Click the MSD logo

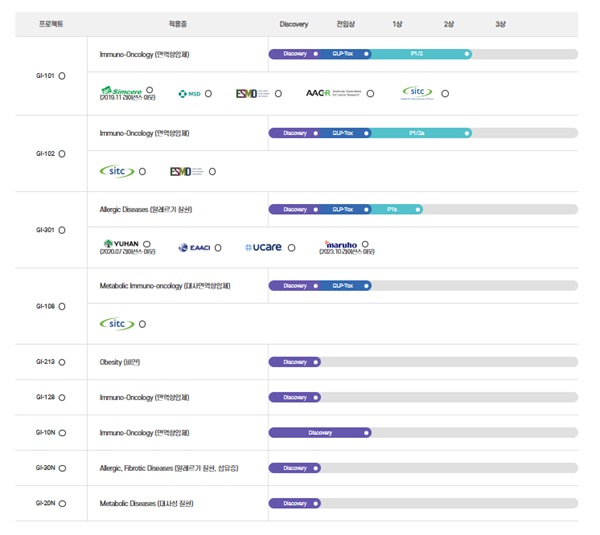pos(189,94)
